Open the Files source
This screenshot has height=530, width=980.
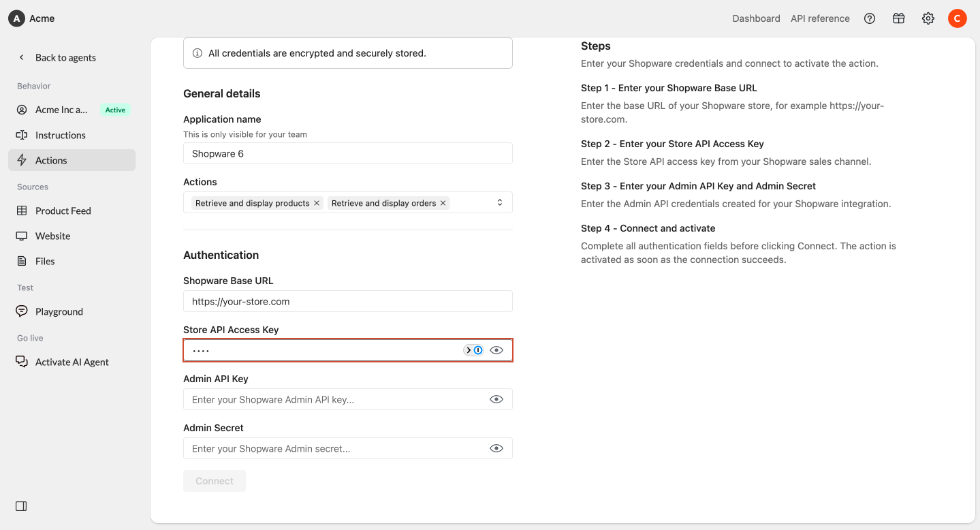72,261
